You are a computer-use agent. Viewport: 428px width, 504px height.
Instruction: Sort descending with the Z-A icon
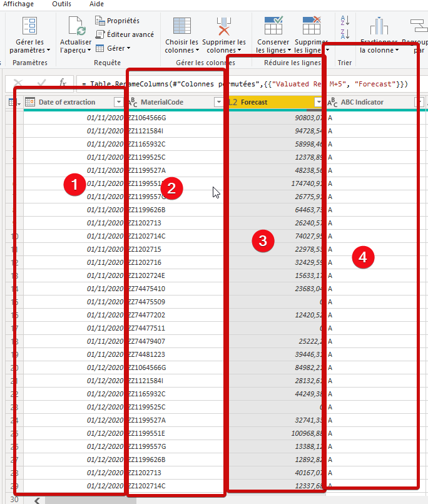[x=345, y=34]
